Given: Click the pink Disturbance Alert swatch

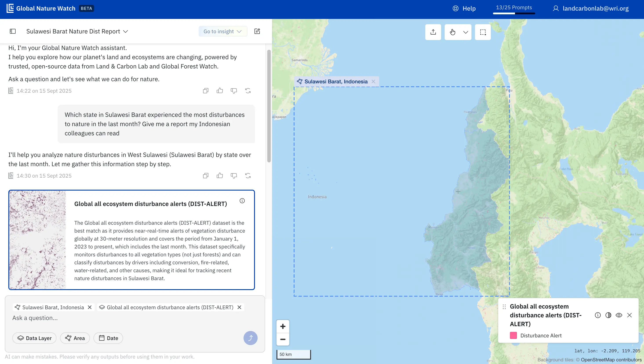Looking at the screenshot, I should [513, 335].
